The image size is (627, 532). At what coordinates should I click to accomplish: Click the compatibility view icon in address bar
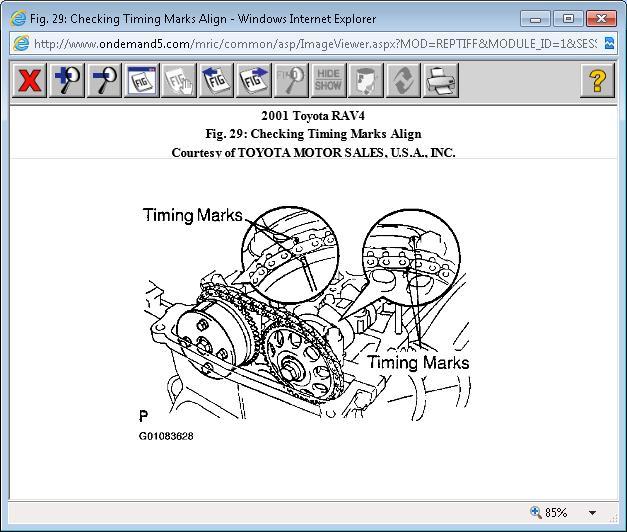(609, 43)
